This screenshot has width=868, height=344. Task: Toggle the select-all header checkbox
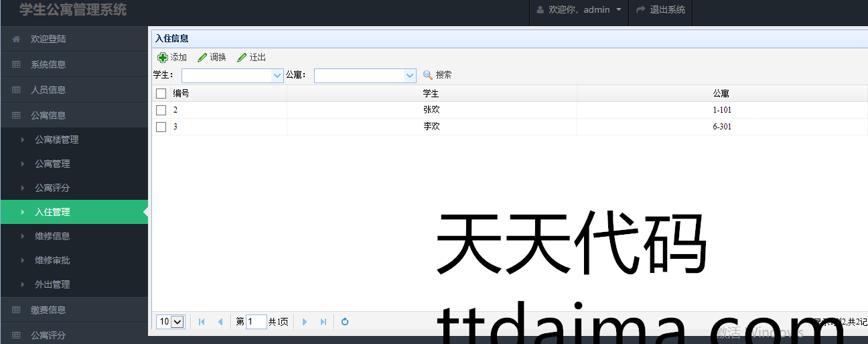pos(161,94)
